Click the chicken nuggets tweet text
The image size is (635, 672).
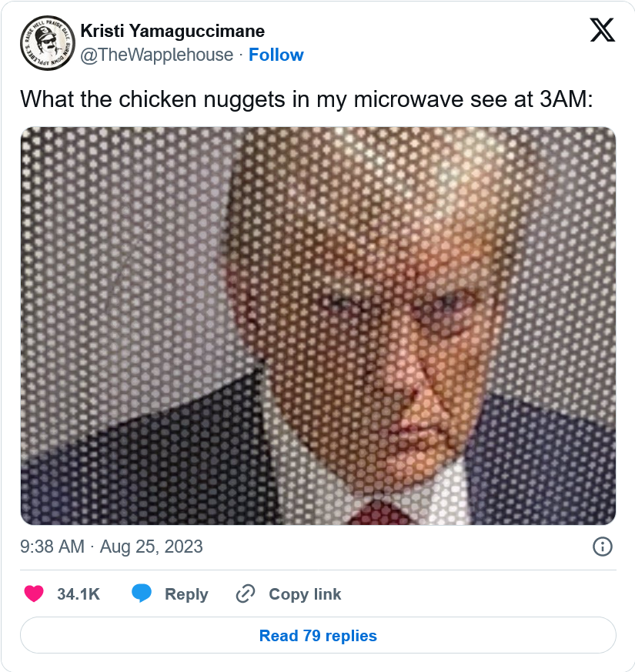tap(306, 99)
